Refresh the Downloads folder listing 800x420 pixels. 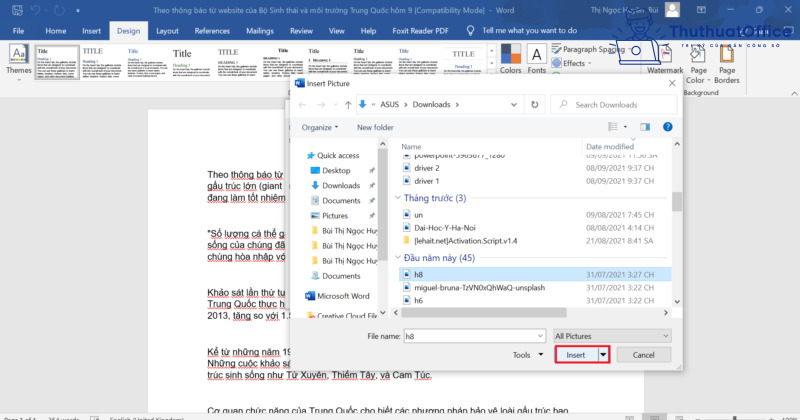click(x=535, y=104)
